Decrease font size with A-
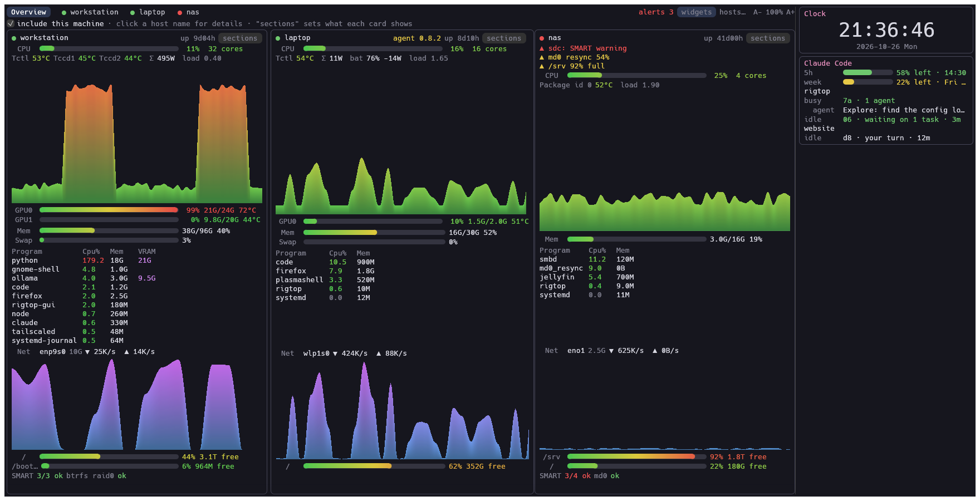980x501 pixels. pos(757,12)
